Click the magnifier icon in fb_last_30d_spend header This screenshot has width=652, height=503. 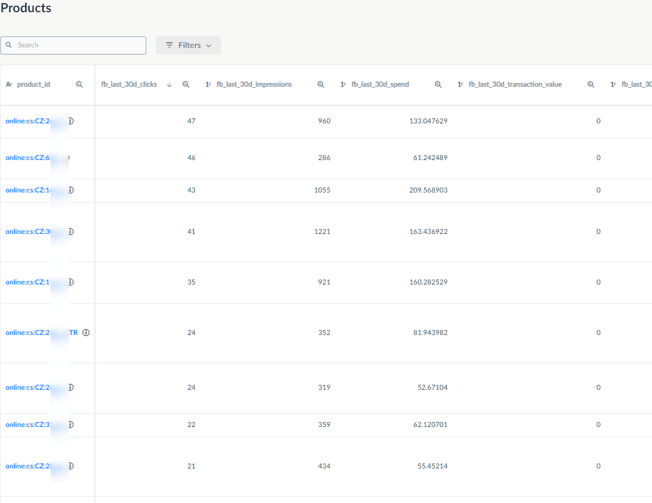[x=438, y=85]
